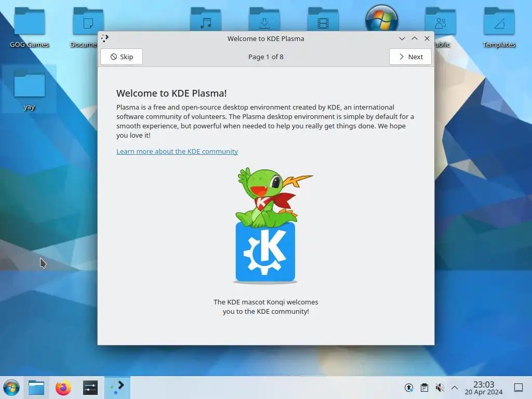Open the Videos folder on desktop
The image size is (532, 399).
coord(323,19)
